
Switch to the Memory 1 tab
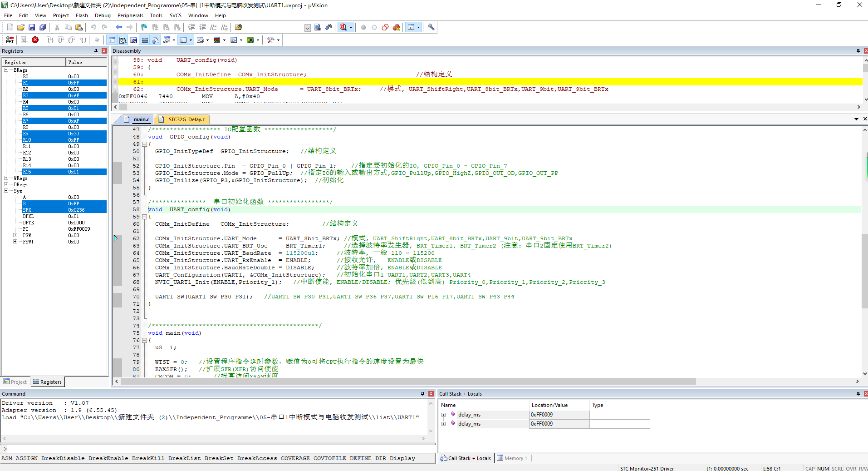pyautogui.click(x=512, y=458)
